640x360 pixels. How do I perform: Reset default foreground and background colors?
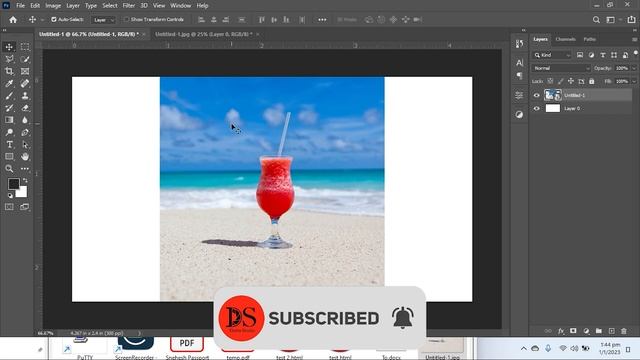(x=10, y=196)
